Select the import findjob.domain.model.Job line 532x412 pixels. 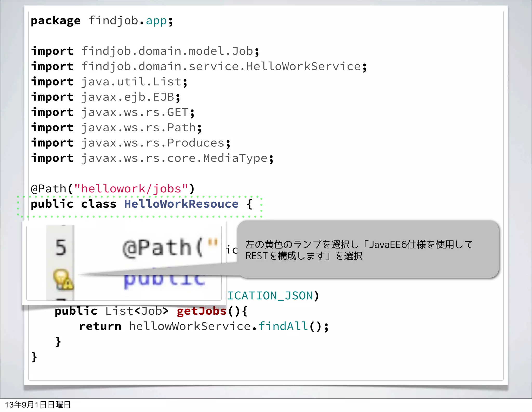pos(145,51)
